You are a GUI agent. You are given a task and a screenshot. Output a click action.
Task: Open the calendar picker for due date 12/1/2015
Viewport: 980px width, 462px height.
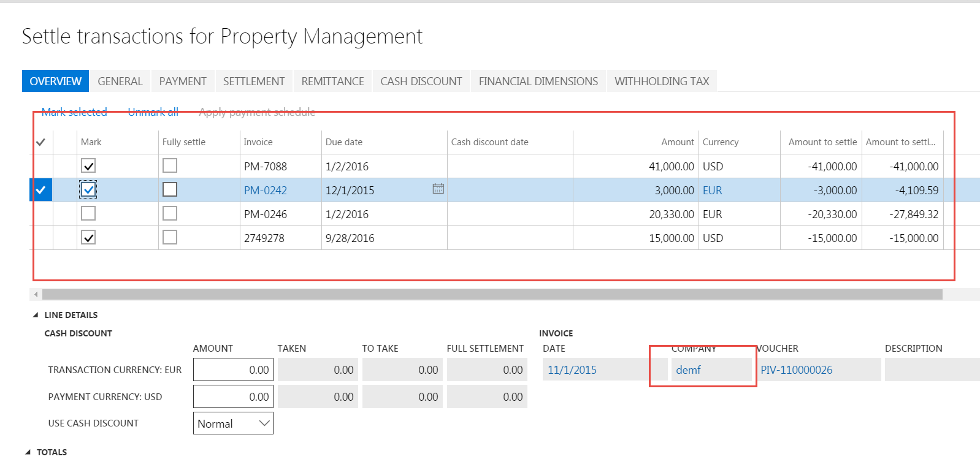coord(438,189)
